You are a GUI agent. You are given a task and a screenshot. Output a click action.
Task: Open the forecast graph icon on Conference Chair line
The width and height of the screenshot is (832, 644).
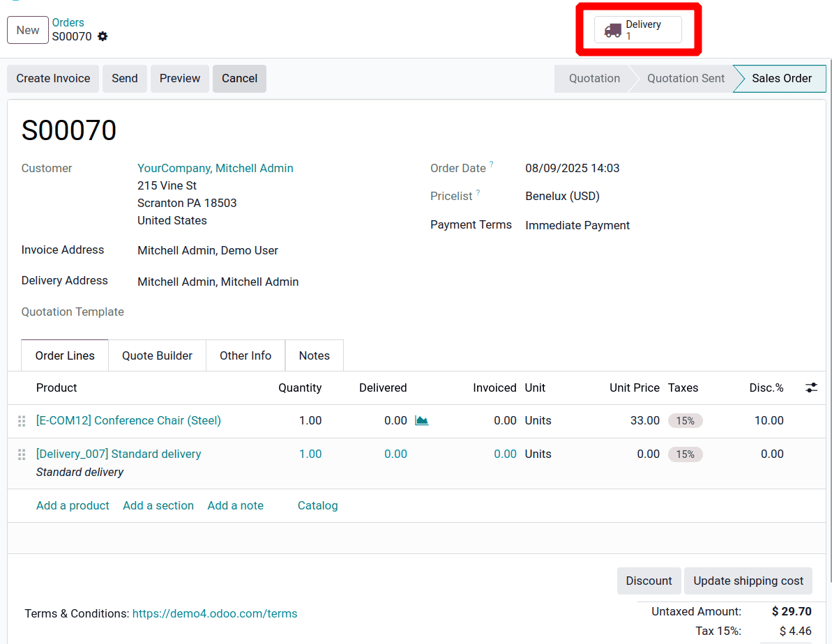(x=421, y=420)
